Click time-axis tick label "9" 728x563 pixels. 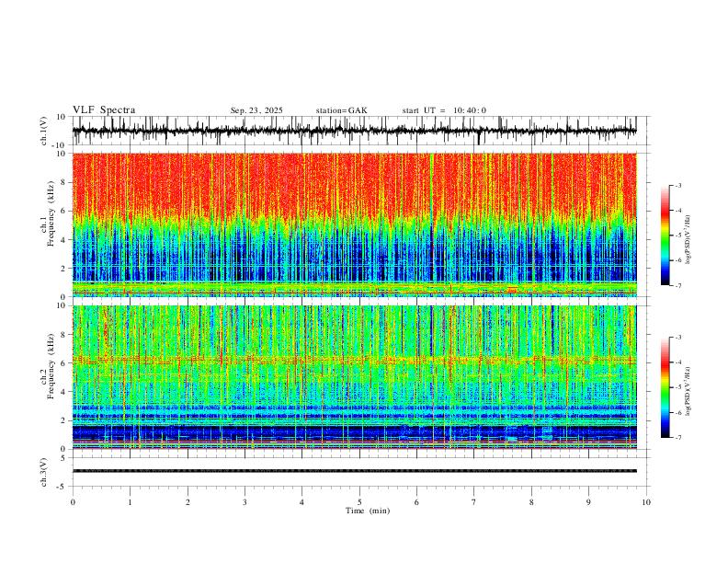pos(588,502)
